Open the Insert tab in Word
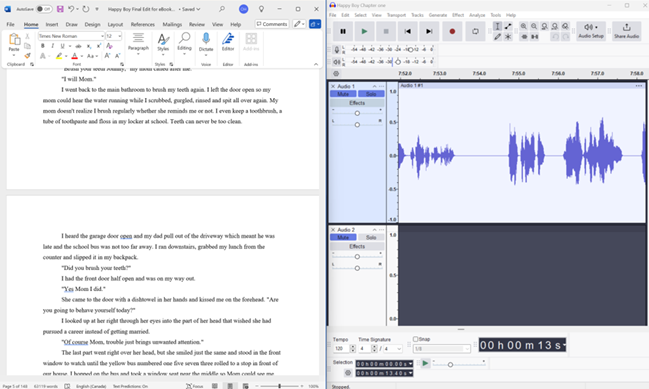The image size is (649, 389). pyautogui.click(x=52, y=24)
